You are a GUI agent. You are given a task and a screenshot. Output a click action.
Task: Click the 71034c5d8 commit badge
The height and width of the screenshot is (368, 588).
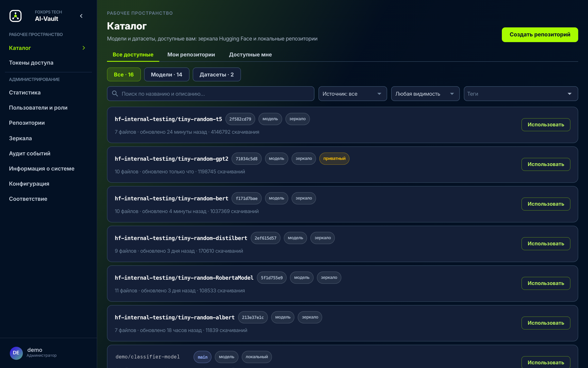[x=246, y=159]
